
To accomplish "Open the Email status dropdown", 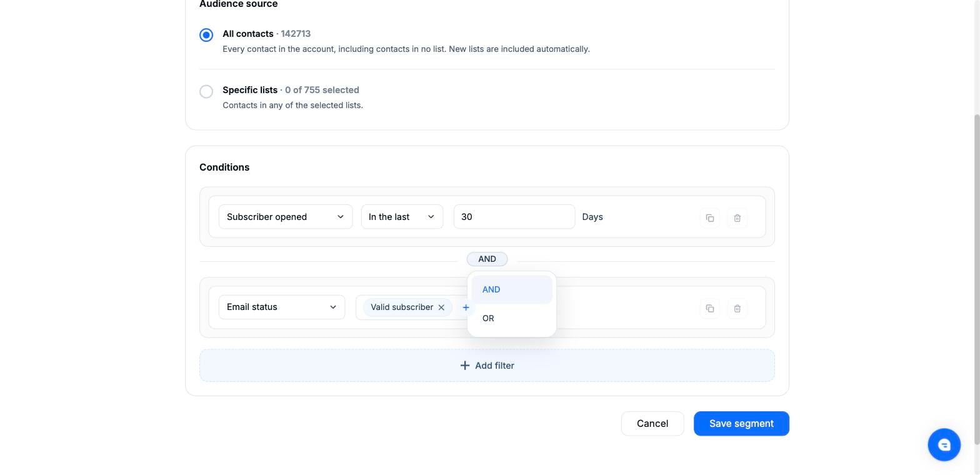I will click(282, 307).
